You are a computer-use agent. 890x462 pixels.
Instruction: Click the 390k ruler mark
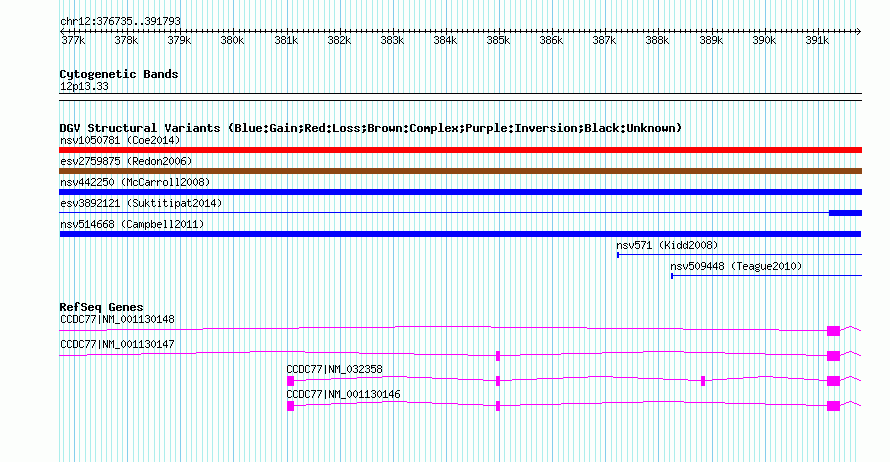point(764,40)
